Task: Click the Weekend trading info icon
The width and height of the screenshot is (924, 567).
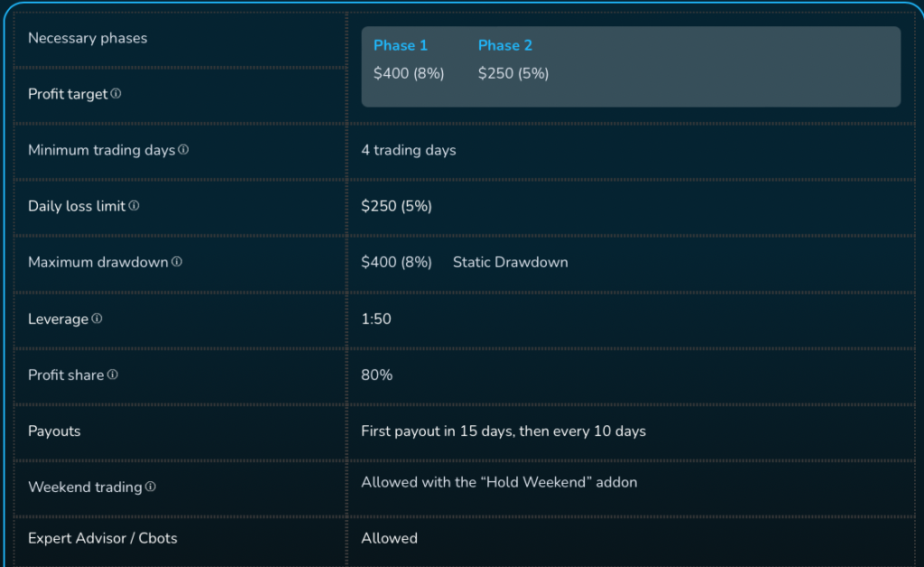Action: [151, 487]
